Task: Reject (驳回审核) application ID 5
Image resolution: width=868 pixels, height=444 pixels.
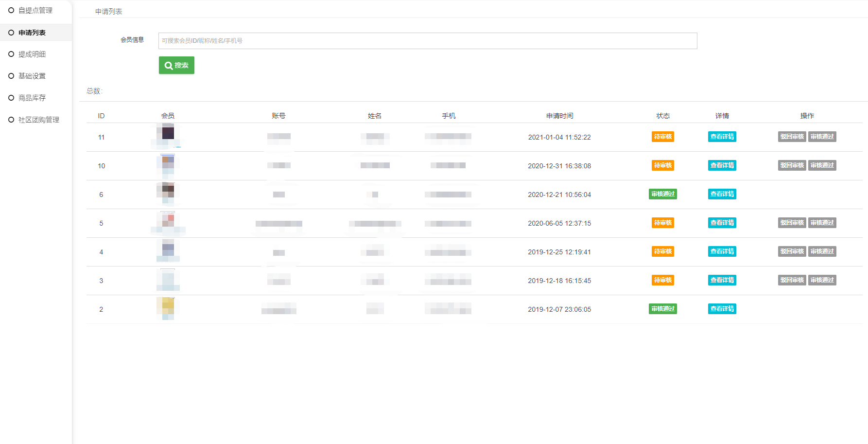Action: pyautogui.click(x=792, y=223)
